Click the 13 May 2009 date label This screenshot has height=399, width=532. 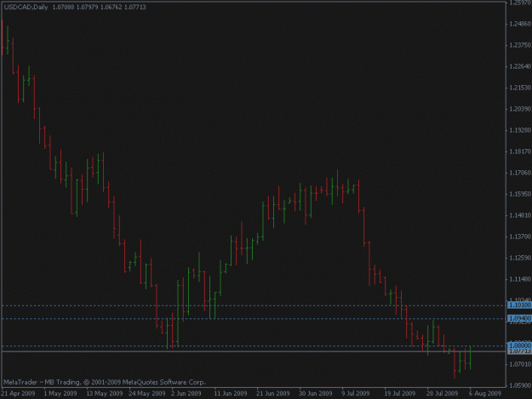tap(105, 394)
